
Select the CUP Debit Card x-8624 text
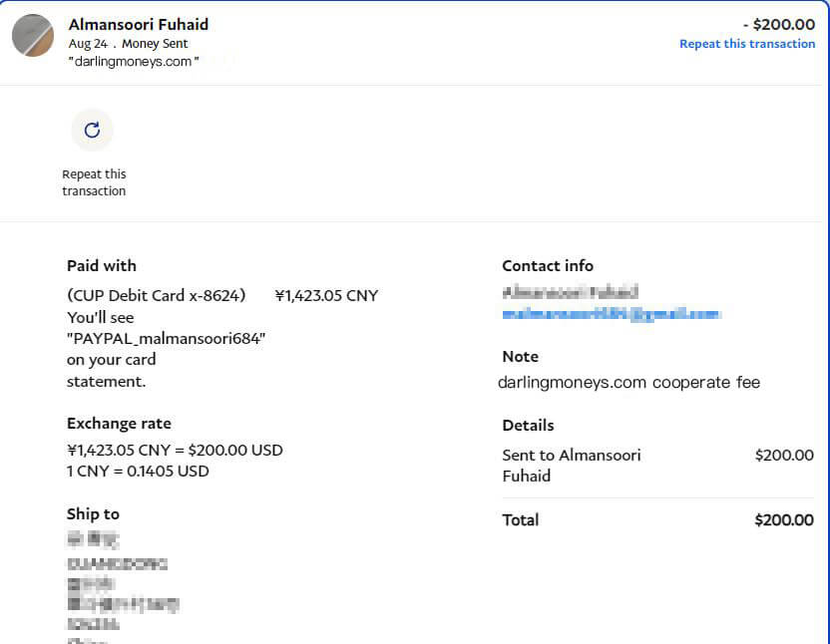click(156, 295)
